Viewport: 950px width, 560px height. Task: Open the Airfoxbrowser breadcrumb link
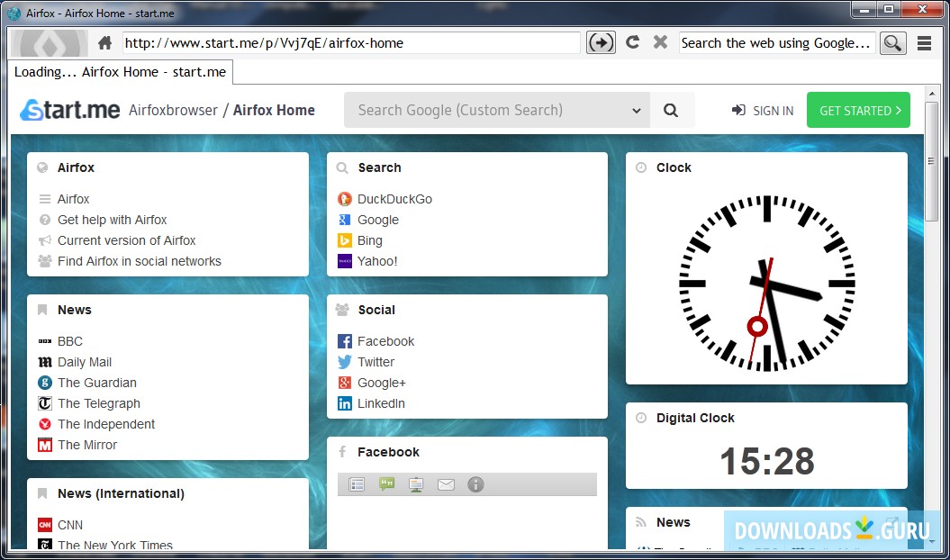point(173,111)
